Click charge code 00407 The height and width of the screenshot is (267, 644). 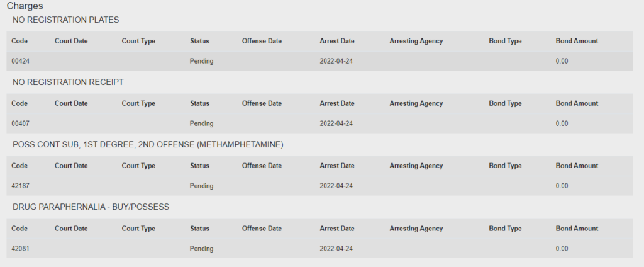21,123
